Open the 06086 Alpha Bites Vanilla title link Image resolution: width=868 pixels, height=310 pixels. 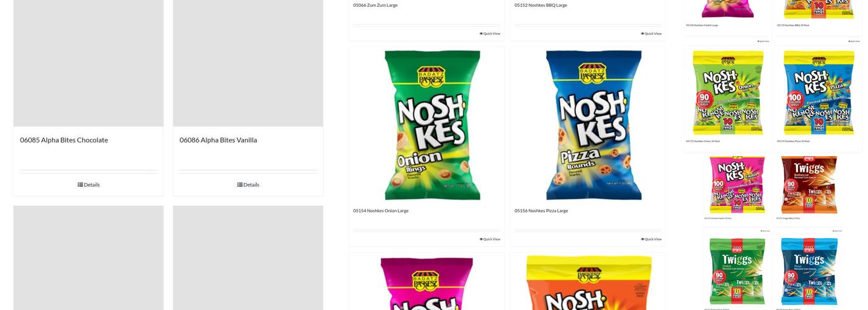tap(218, 140)
